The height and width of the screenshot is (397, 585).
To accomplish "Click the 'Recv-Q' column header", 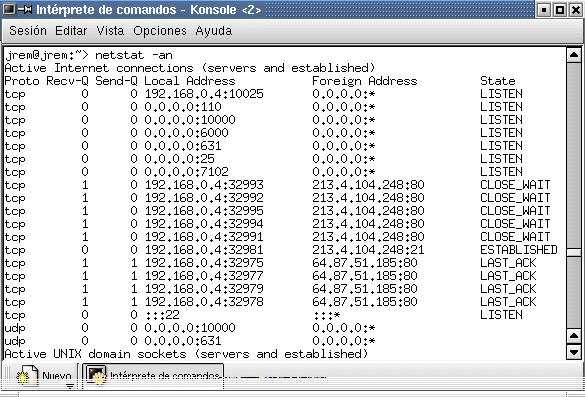I will coord(67,81).
